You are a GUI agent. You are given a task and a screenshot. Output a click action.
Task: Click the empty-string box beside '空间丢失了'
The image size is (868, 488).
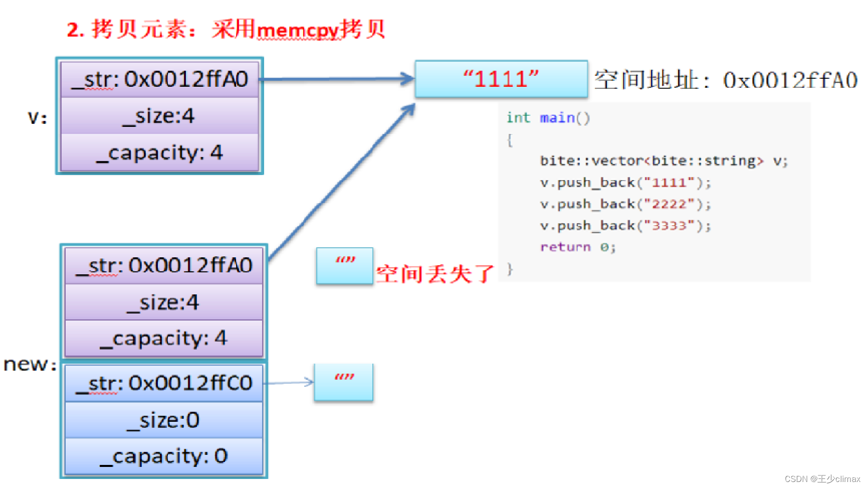tap(345, 266)
